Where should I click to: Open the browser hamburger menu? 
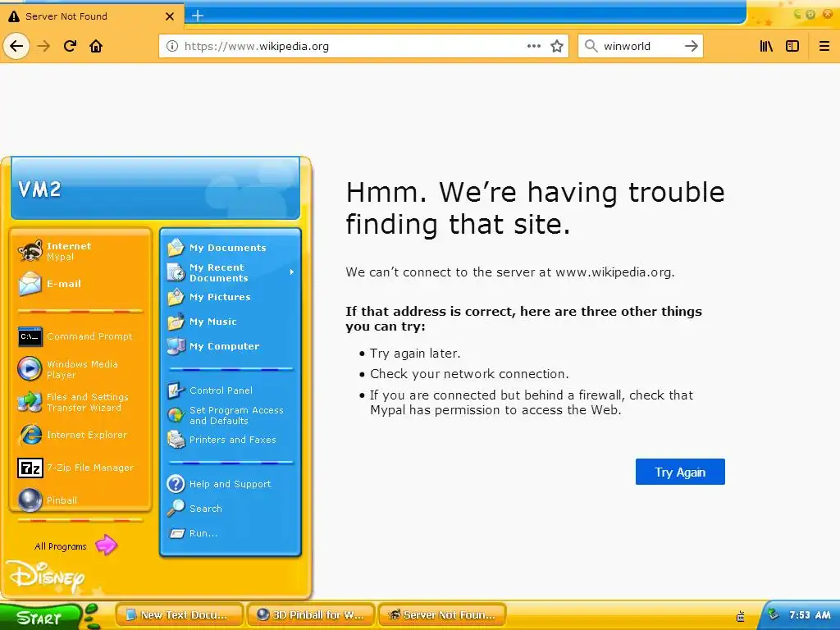(824, 46)
